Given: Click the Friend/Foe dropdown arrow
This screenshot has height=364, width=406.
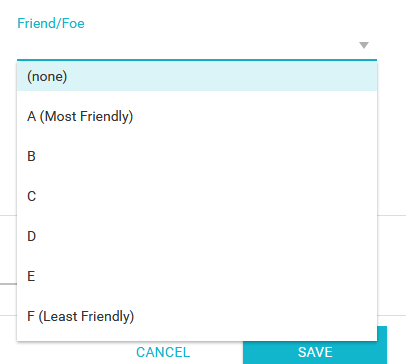Looking at the screenshot, I should (364, 45).
